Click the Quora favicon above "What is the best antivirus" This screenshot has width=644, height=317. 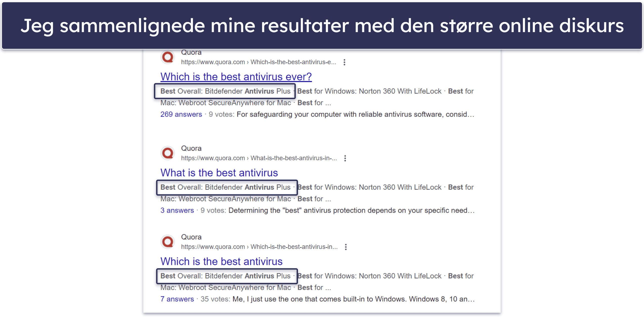[x=168, y=153]
